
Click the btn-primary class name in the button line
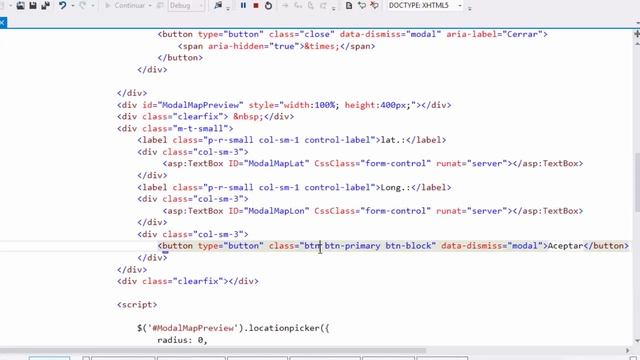(x=352, y=246)
